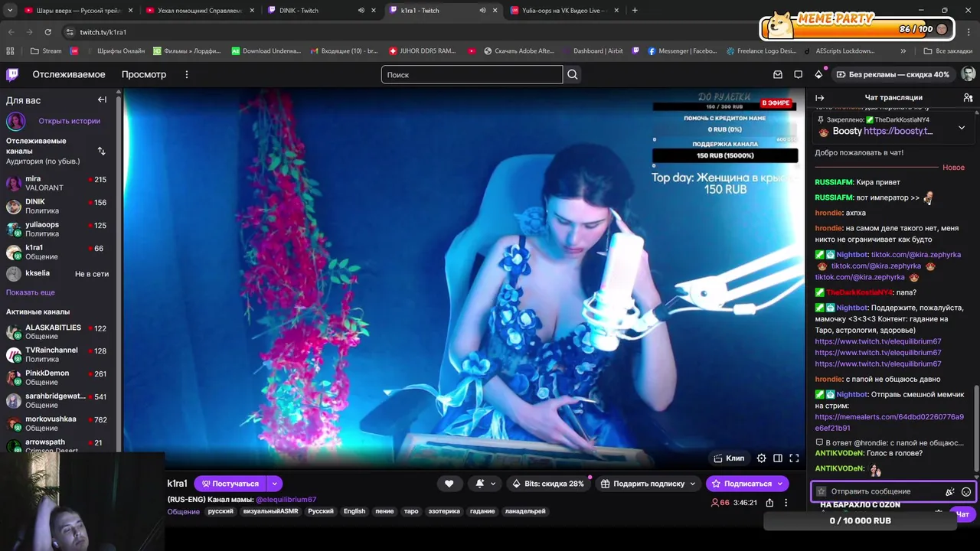The image size is (980, 551).
Task: Click the stories avatar icon in sidebar
Action: click(16, 121)
